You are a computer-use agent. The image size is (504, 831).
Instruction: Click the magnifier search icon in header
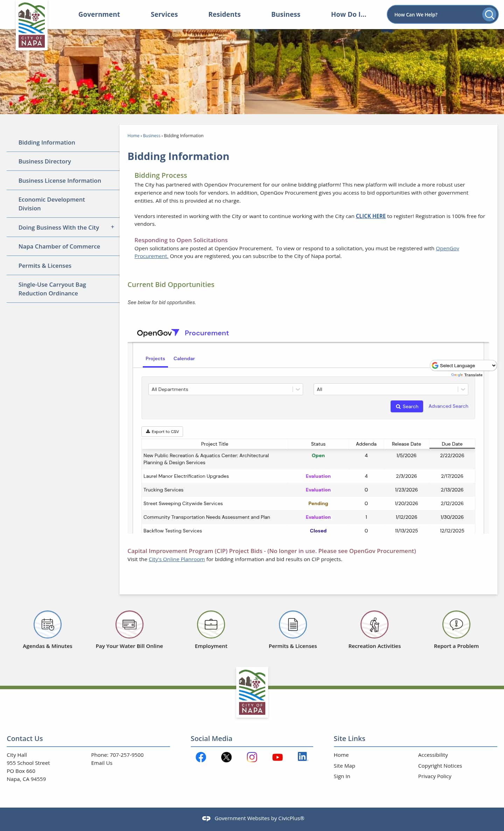click(489, 15)
